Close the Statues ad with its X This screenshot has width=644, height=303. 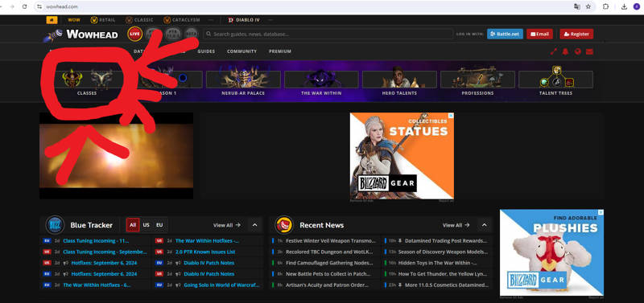point(451,116)
